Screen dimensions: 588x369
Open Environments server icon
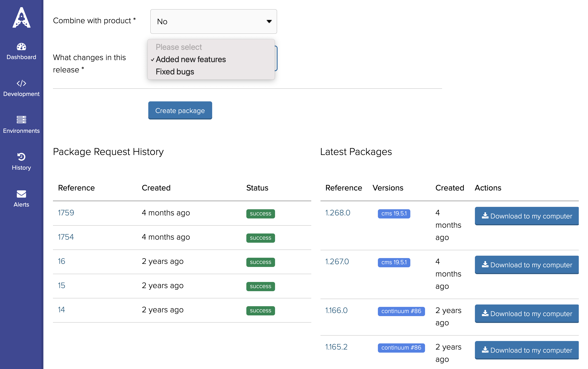(x=21, y=120)
